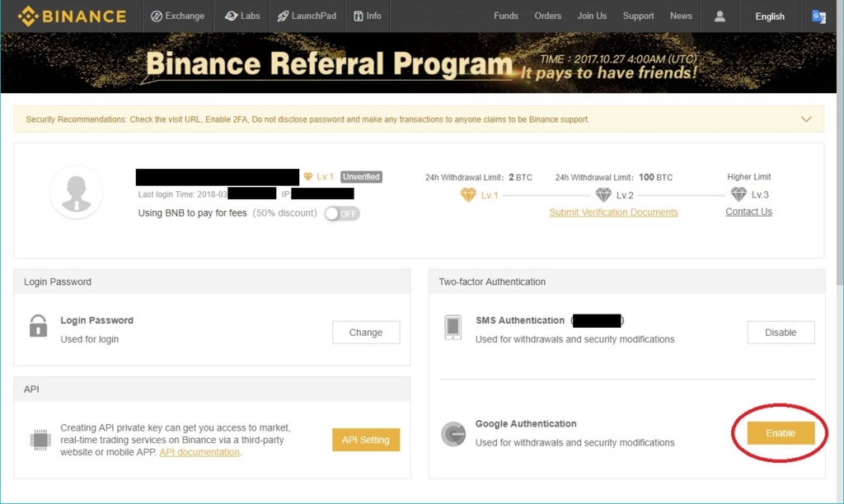Change the login password

point(366,333)
